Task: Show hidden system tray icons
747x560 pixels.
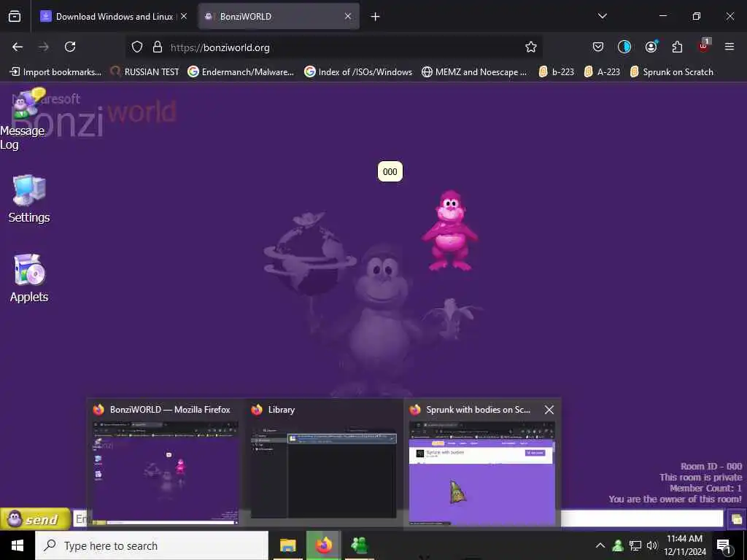Action: (600, 545)
